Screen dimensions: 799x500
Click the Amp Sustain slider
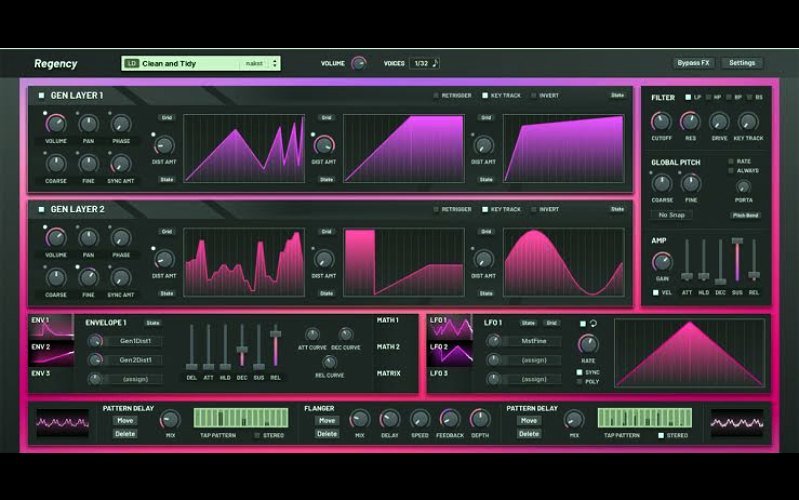click(737, 260)
